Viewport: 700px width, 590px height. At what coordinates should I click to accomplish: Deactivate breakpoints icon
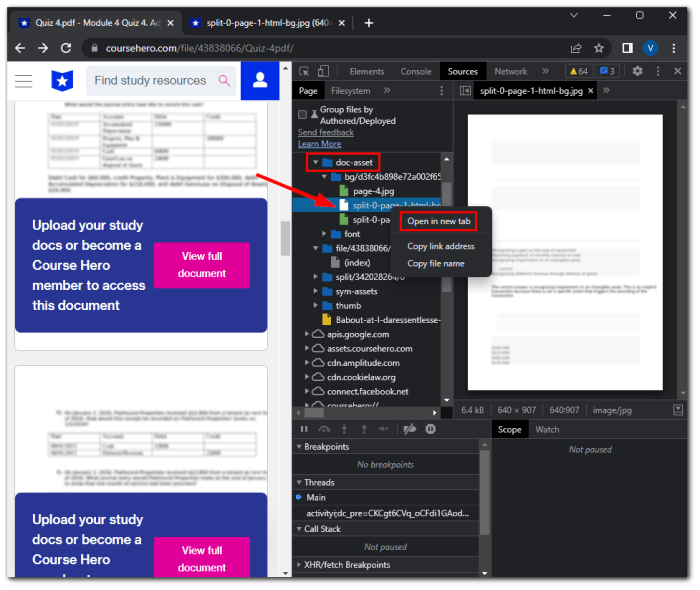click(x=409, y=429)
